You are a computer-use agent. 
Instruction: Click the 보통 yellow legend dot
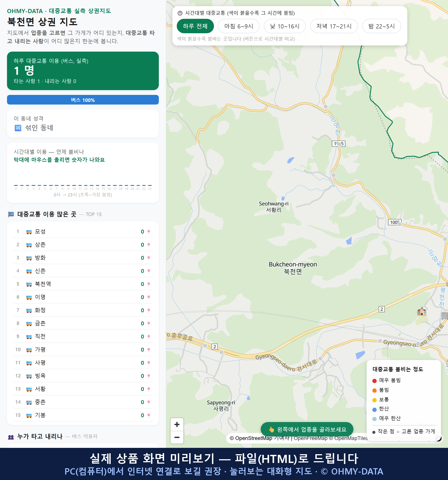[x=374, y=400]
